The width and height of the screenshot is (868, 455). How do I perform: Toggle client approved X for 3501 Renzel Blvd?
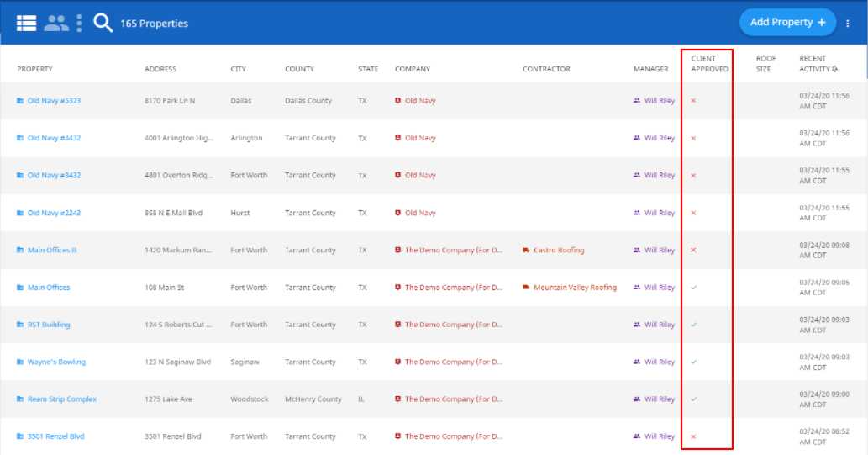tap(693, 436)
